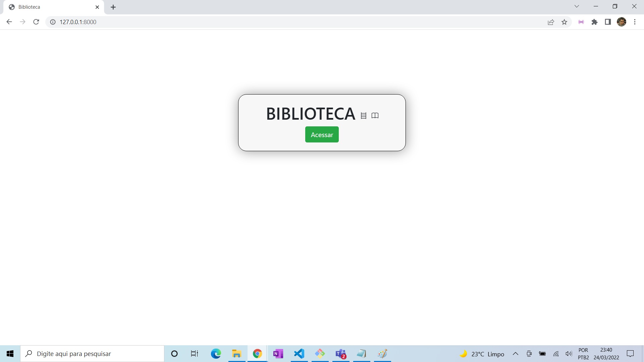Click the open book icon beside BIBLIOTECA

pos(375,115)
